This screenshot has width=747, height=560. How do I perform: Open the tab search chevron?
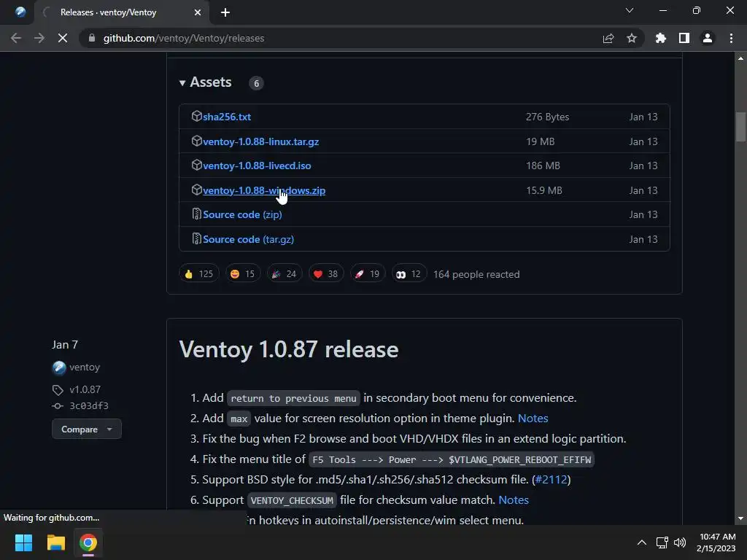pyautogui.click(x=630, y=10)
